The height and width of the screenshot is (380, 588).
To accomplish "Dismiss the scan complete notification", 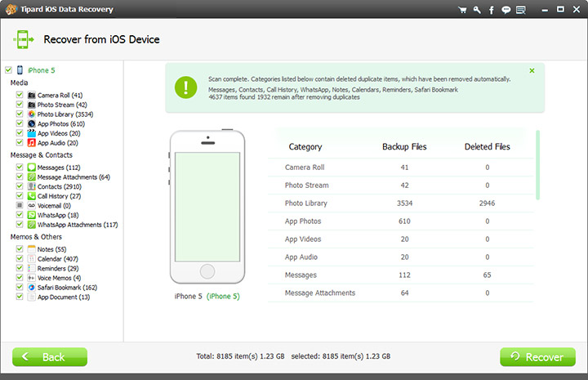I will [x=532, y=70].
